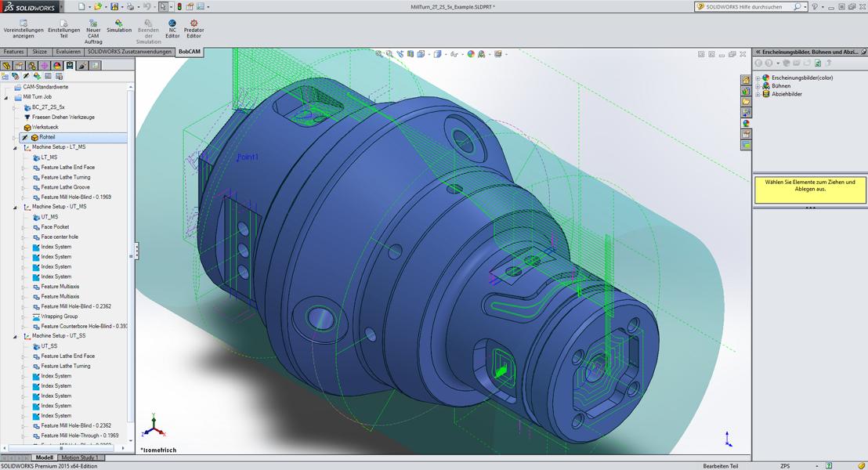Switch to the SOLIDWORKS Zusatzanwendungen tab
The width and height of the screenshot is (868, 470).
click(129, 52)
